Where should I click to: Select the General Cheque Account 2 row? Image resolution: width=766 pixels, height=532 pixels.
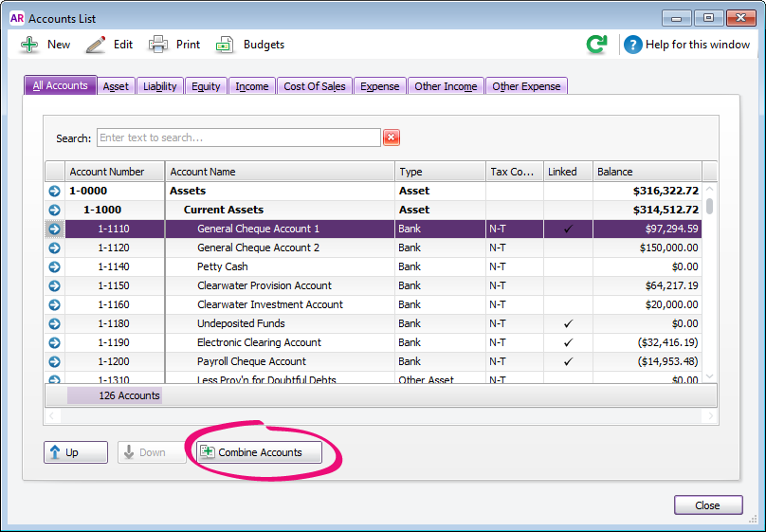pos(258,248)
